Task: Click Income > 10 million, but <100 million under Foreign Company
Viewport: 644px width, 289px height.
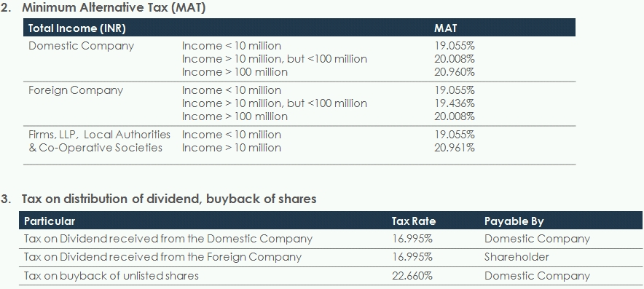Action: pyautogui.click(x=275, y=103)
